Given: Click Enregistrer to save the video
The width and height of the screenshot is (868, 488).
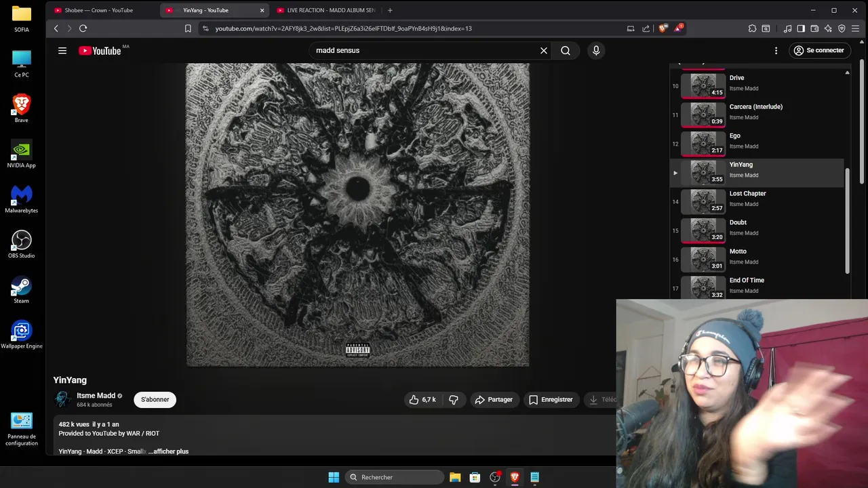Looking at the screenshot, I should (x=551, y=400).
